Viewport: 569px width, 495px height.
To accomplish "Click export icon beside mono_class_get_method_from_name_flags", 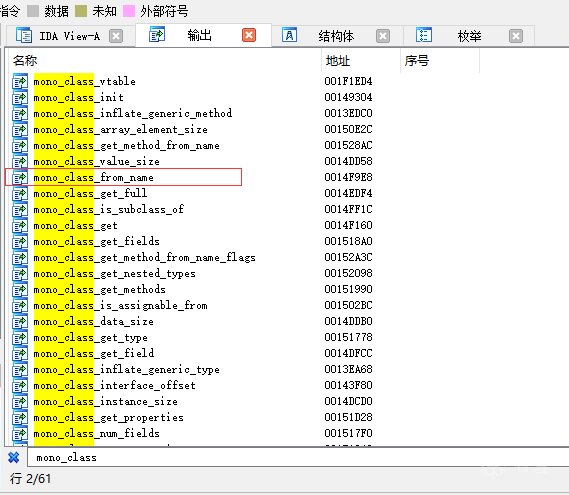I will click(x=20, y=257).
